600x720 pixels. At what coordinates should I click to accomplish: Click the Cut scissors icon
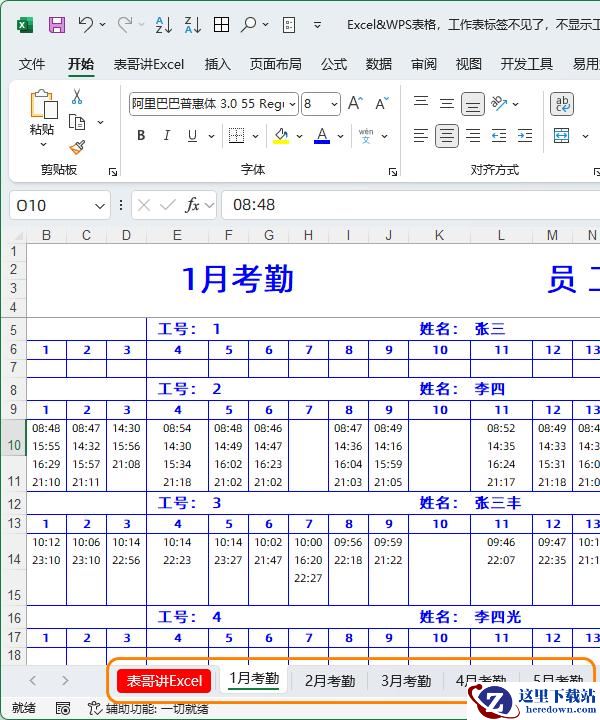(x=77, y=96)
